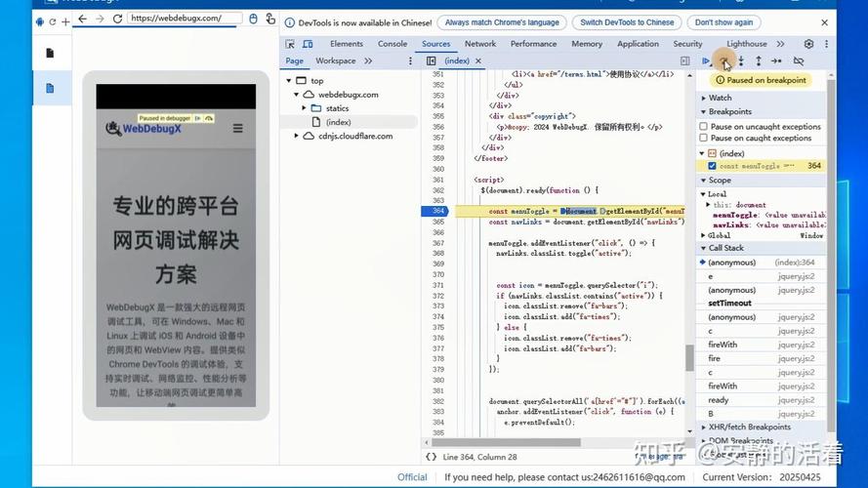
Task: Click pretty print braces icon
Action: tap(432, 457)
